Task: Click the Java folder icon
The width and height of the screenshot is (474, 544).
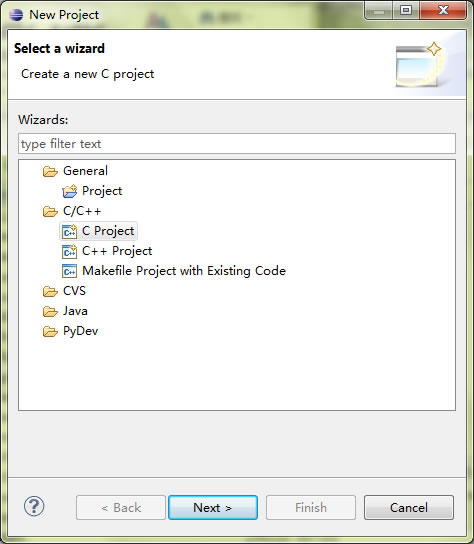Action: [x=50, y=312]
